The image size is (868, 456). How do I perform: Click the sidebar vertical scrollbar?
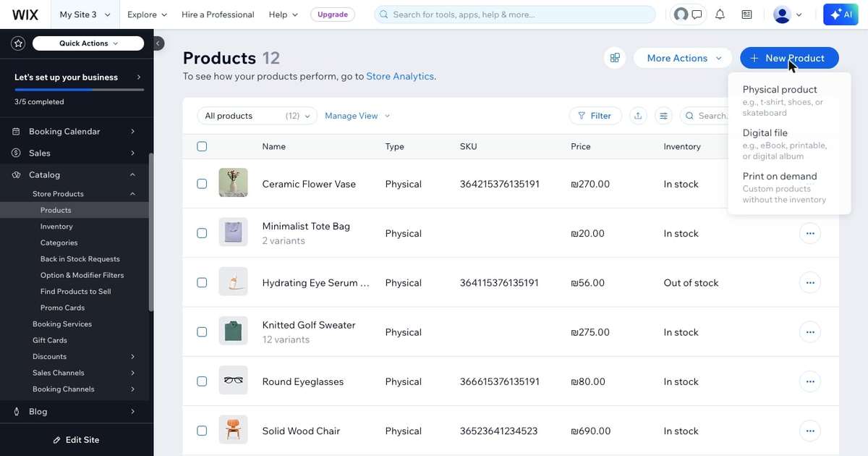coord(151,232)
